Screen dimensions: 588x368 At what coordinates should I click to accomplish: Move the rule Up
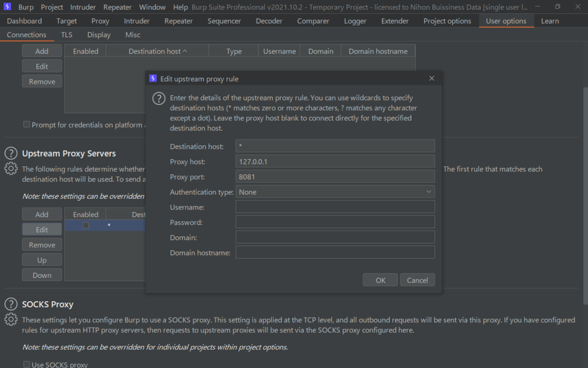click(x=42, y=260)
